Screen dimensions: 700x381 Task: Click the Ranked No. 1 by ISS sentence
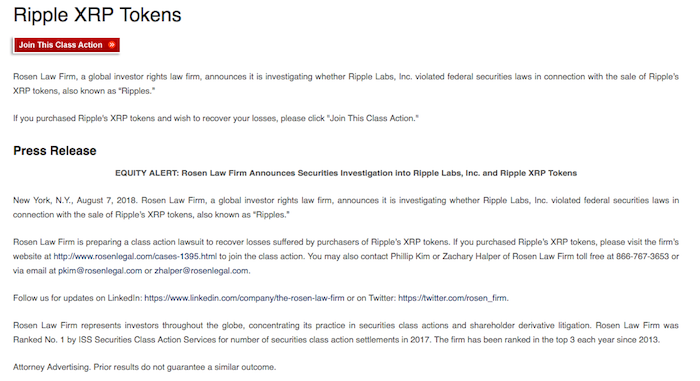click(x=222, y=340)
